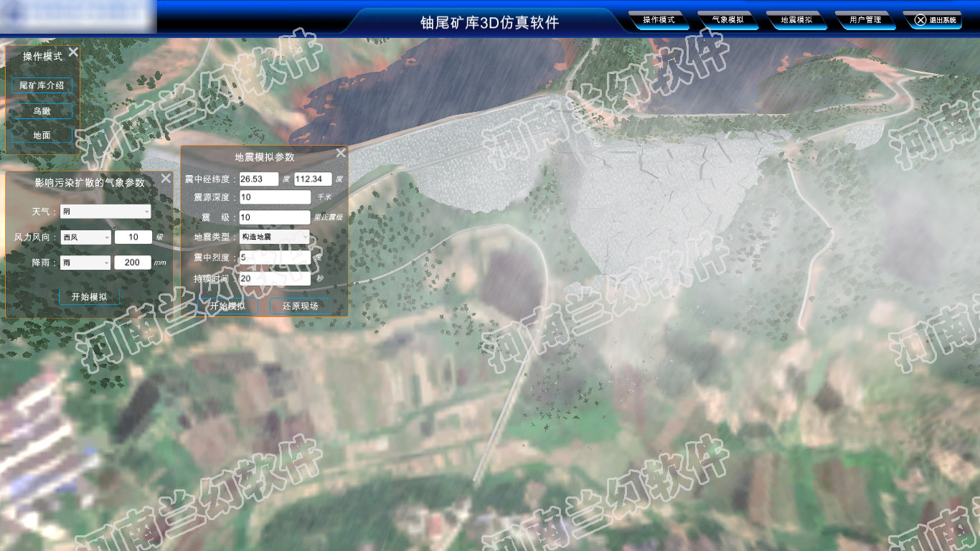Click the 退出系统 exit button

(936, 20)
